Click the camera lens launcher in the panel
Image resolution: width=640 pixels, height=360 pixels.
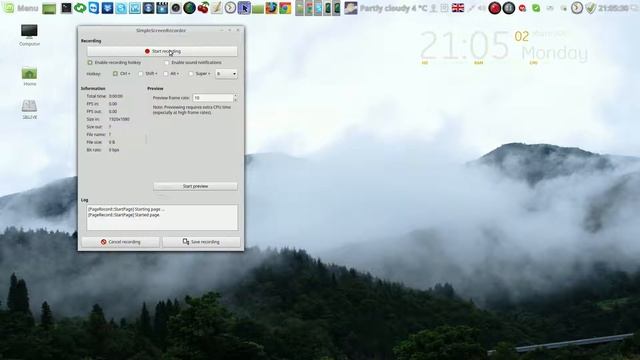pos(176,8)
